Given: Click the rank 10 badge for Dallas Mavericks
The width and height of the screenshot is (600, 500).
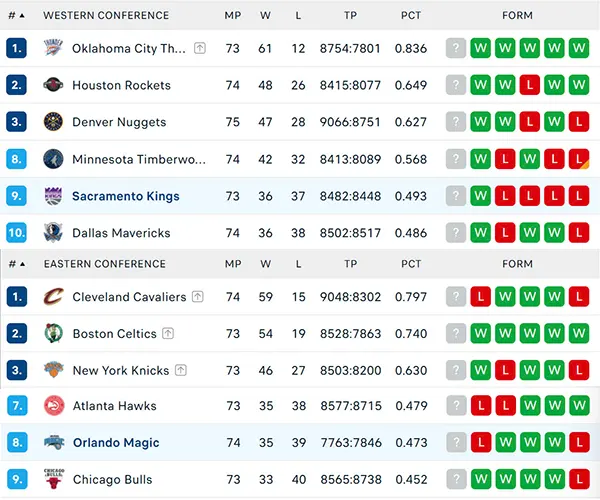Looking at the screenshot, I should click(16, 233).
